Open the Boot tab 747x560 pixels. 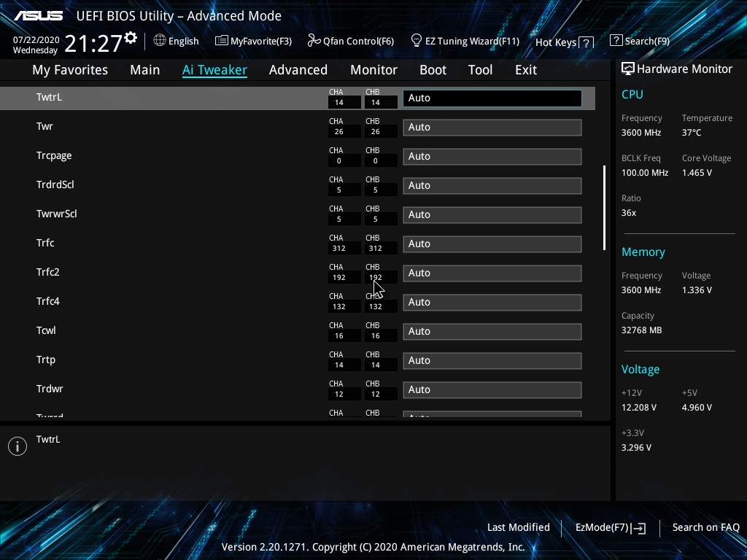(x=433, y=70)
